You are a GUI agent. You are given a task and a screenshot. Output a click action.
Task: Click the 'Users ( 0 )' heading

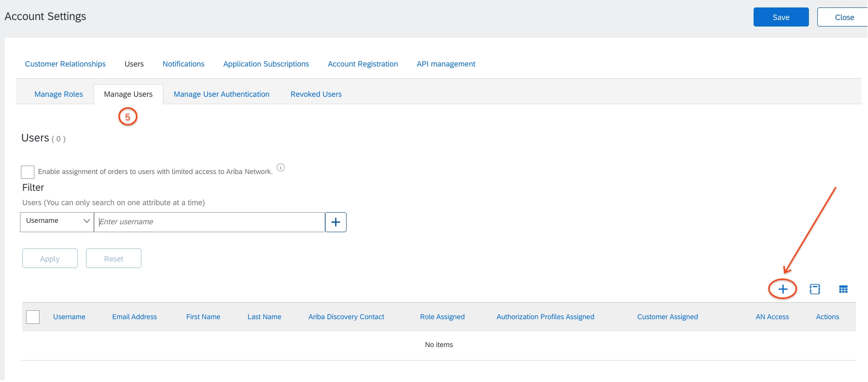[43, 138]
